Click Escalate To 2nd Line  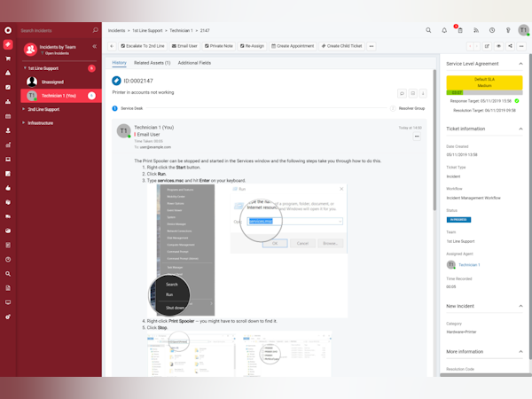143,46
